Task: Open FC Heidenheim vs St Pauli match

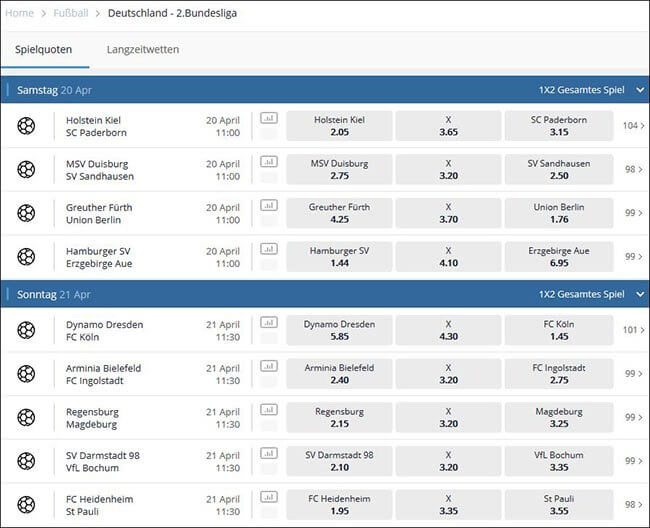Action: point(99,505)
